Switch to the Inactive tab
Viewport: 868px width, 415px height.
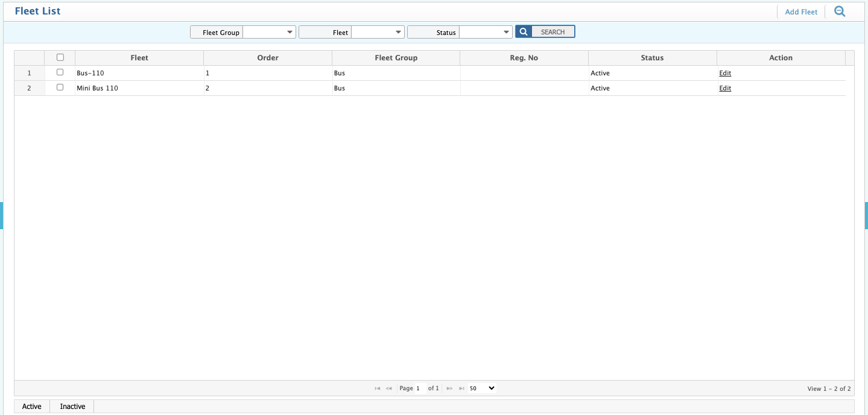click(72, 407)
